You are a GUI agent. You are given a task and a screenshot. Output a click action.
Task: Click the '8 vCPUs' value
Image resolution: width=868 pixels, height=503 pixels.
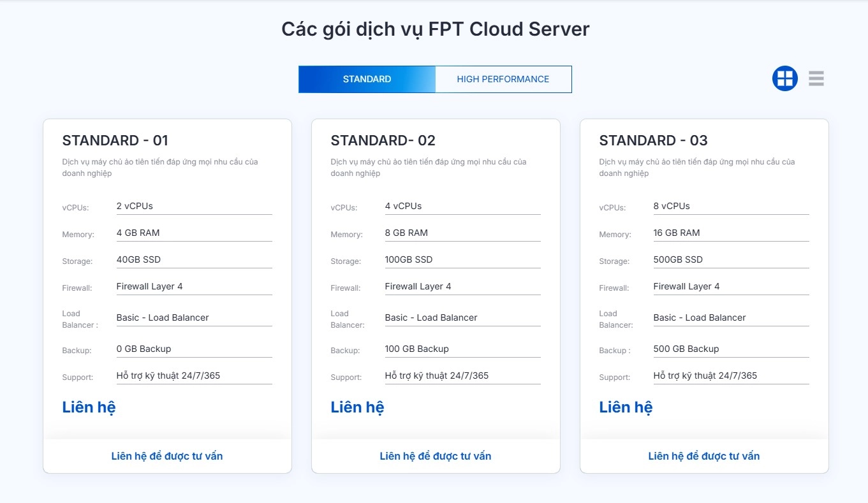click(x=672, y=206)
